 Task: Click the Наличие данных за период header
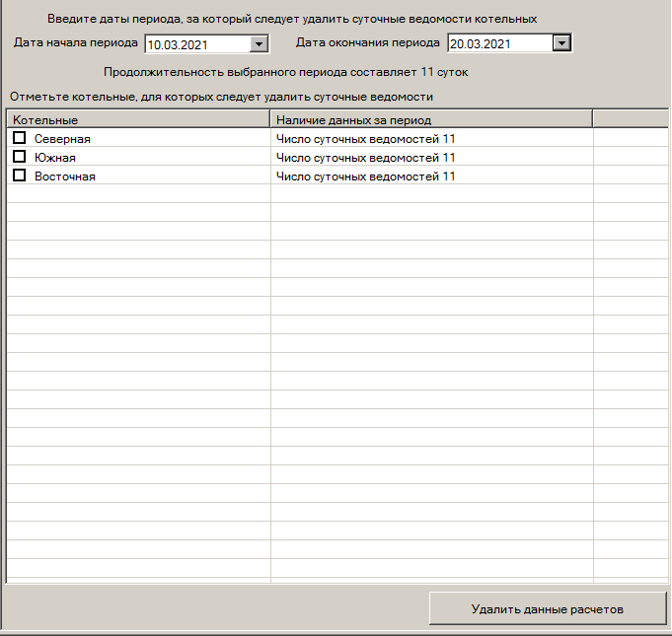pyautogui.click(x=431, y=119)
